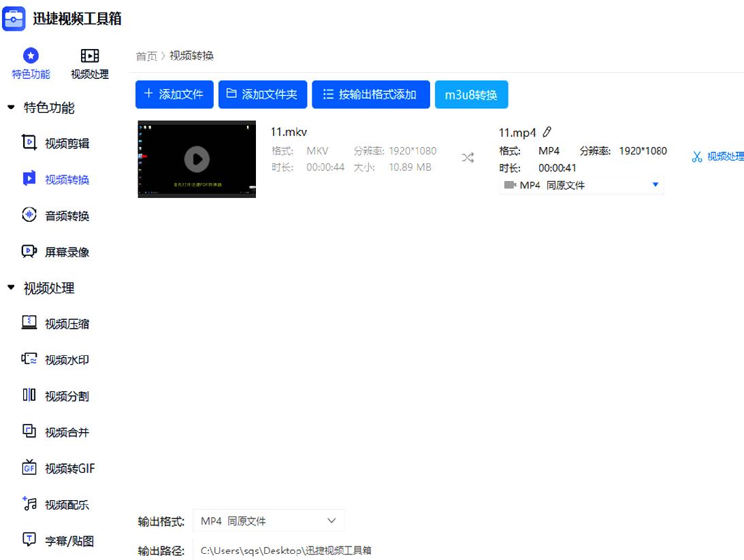Click the m3u8转换 button
744x560 pixels.
pyautogui.click(x=471, y=95)
